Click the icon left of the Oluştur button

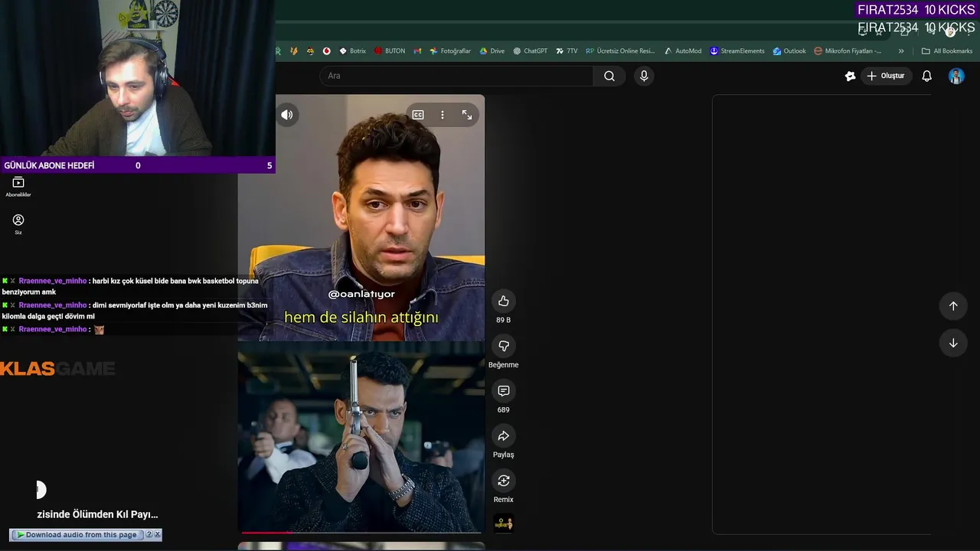tap(850, 76)
